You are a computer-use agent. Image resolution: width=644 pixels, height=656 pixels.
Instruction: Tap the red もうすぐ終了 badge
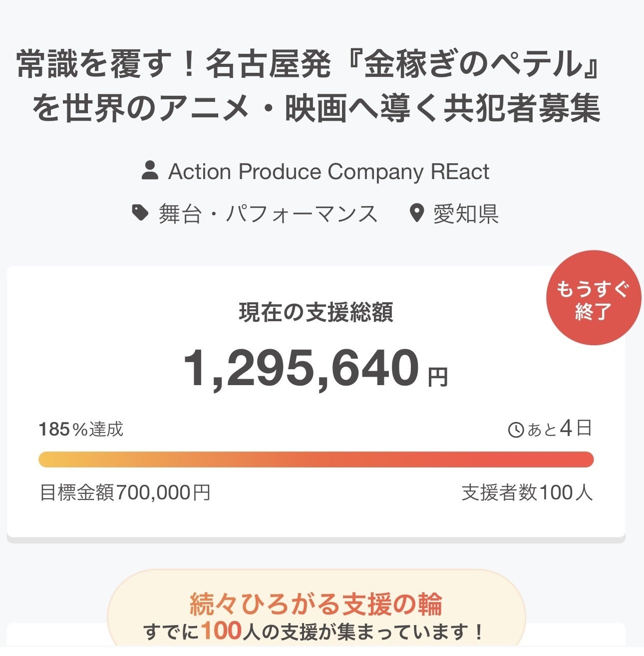click(593, 298)
